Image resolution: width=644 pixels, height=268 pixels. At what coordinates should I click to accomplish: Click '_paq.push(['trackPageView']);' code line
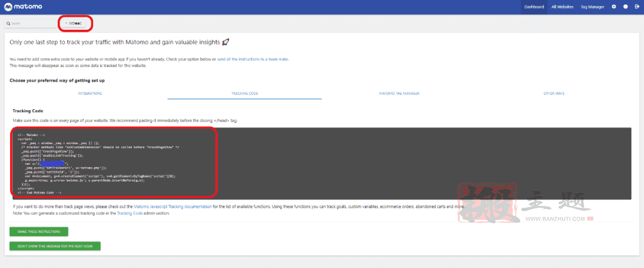click(47, 151)
